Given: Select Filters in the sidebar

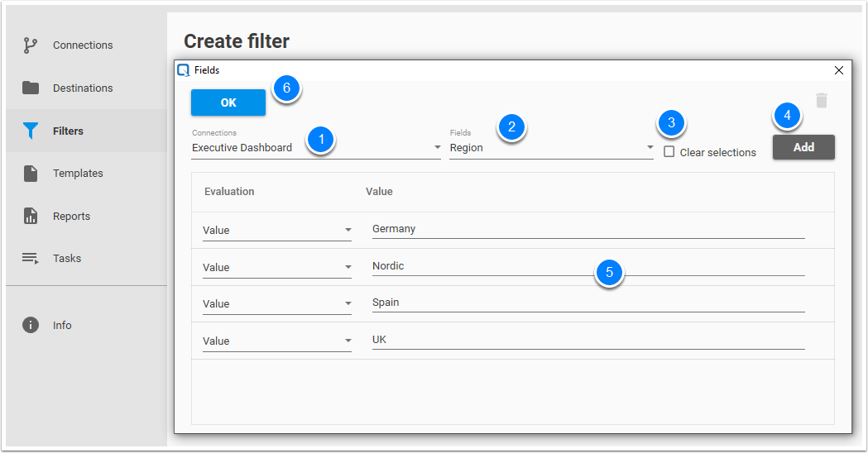Looking at the screenshot, I should pos(86,131).
